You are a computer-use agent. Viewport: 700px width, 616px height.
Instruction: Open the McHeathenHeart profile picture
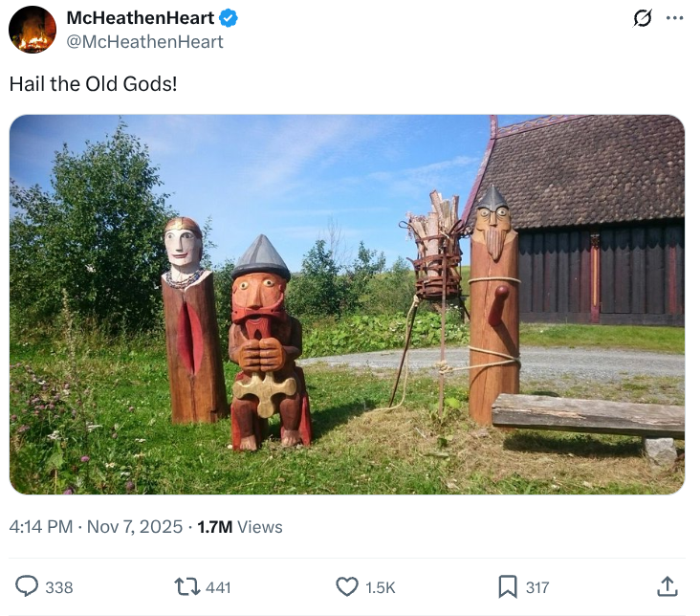32,30
